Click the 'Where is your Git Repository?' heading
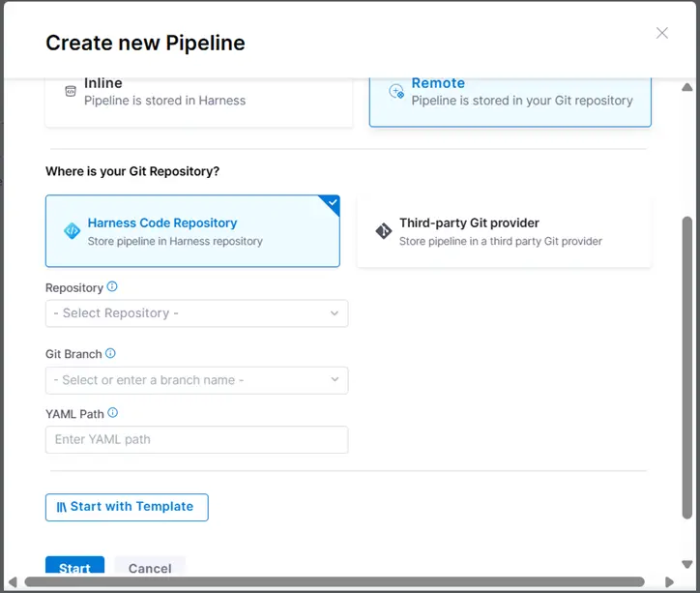This screenshot has width=700, height=593. [132, 171]
